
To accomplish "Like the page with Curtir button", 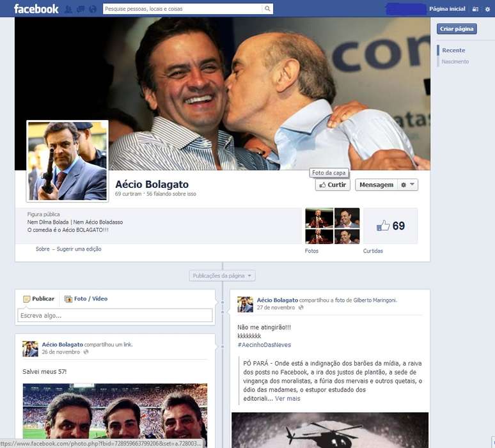I will pyautogui.click(x=332, y=185).
